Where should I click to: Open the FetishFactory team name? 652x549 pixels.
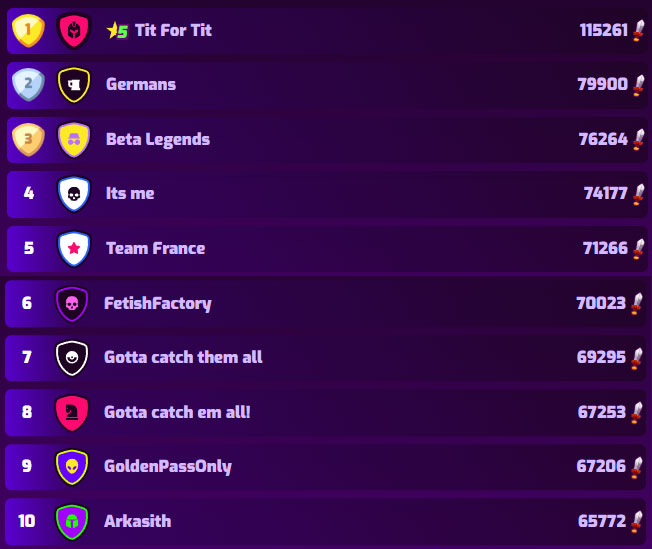click(x=158, y=304)
